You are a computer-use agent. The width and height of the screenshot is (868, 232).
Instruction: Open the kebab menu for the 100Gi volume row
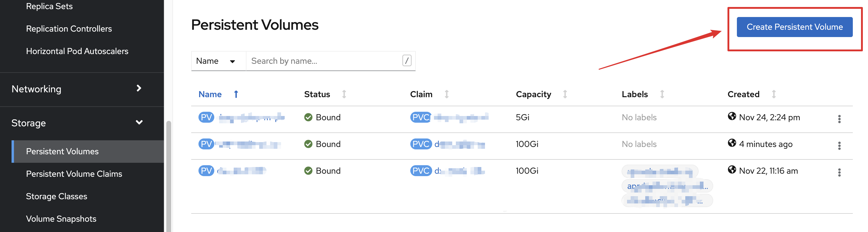(x=839, y=146)
